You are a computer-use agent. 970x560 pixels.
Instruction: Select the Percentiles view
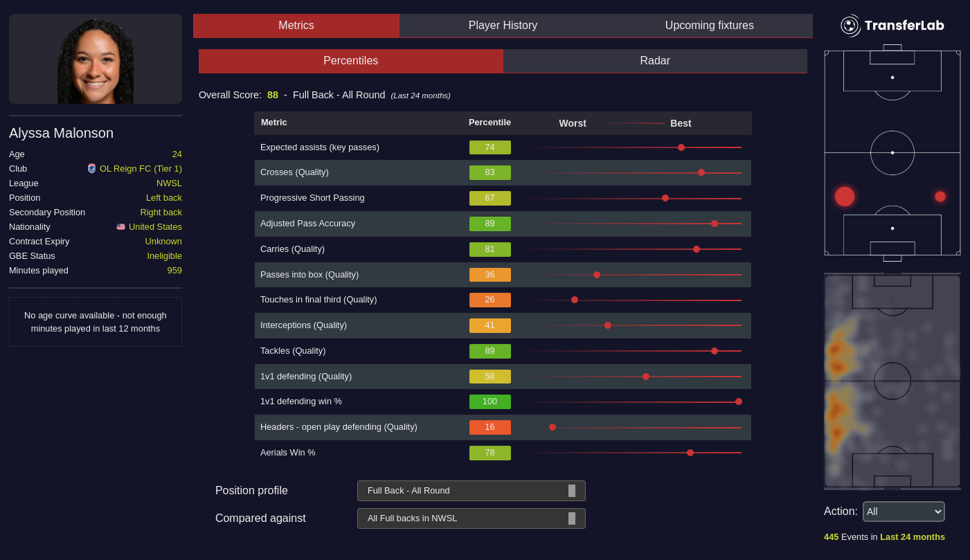coord(350,61)
